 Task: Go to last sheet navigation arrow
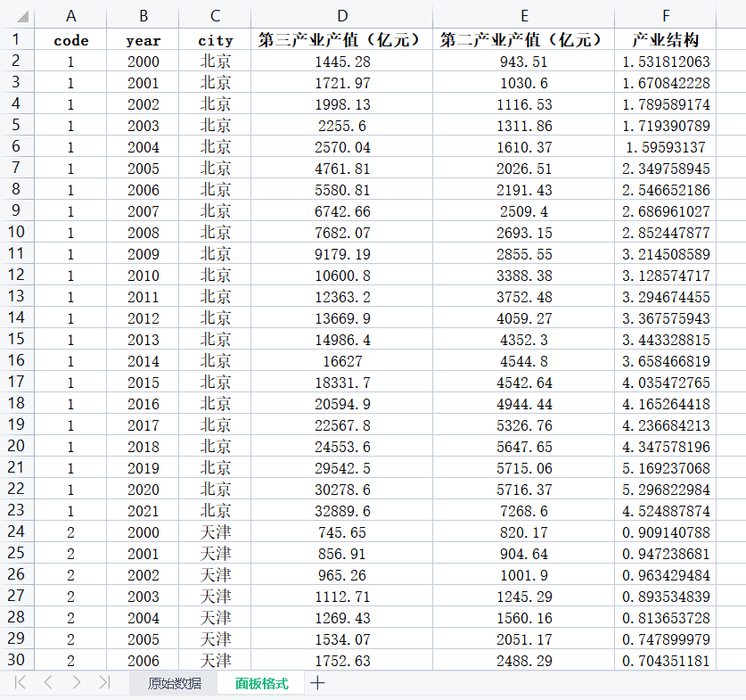(x=104, y=682)
